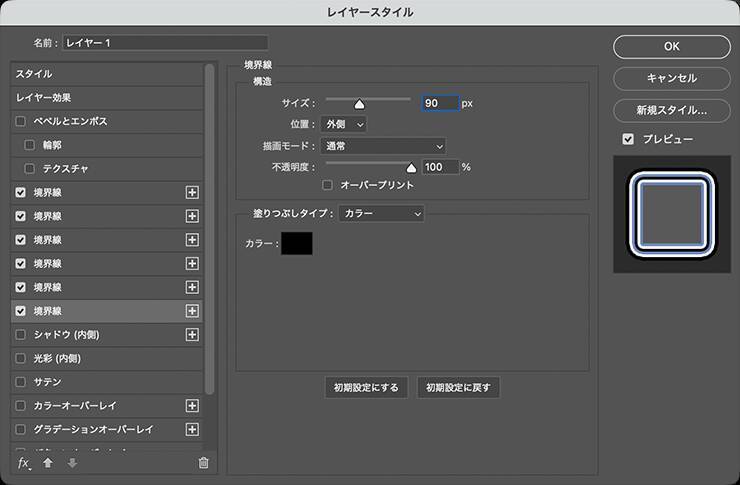Open the black カラー swatch
740x485 pixels.
point(297,243)
